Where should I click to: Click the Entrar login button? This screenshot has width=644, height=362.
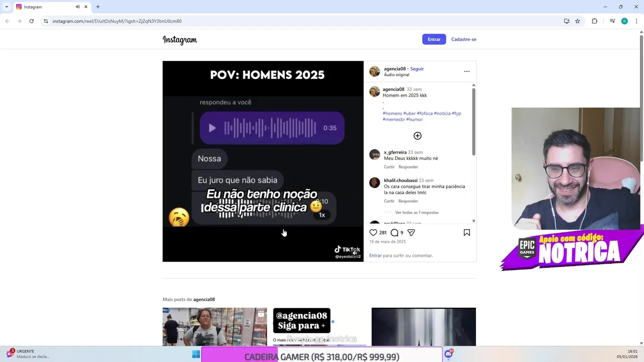pyautogui.click(x=434, y=39)
